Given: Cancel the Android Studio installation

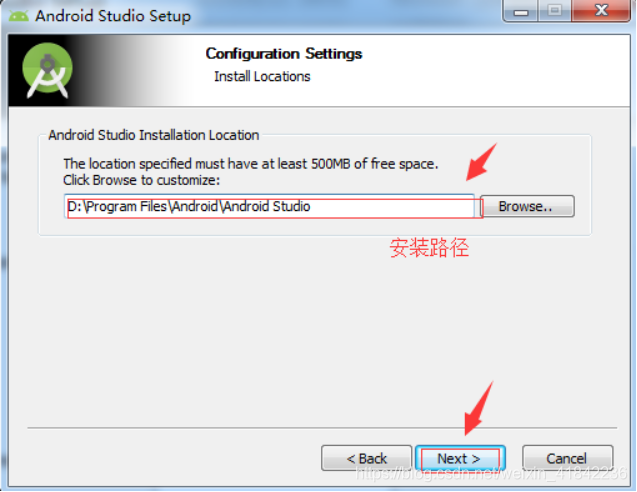Looking at the screenshot, I should pyautogui.click(x=567, y=458).
